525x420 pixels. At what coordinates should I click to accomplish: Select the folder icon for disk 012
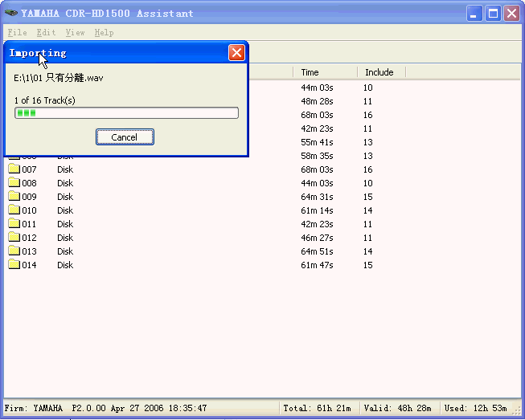point(14,237)
